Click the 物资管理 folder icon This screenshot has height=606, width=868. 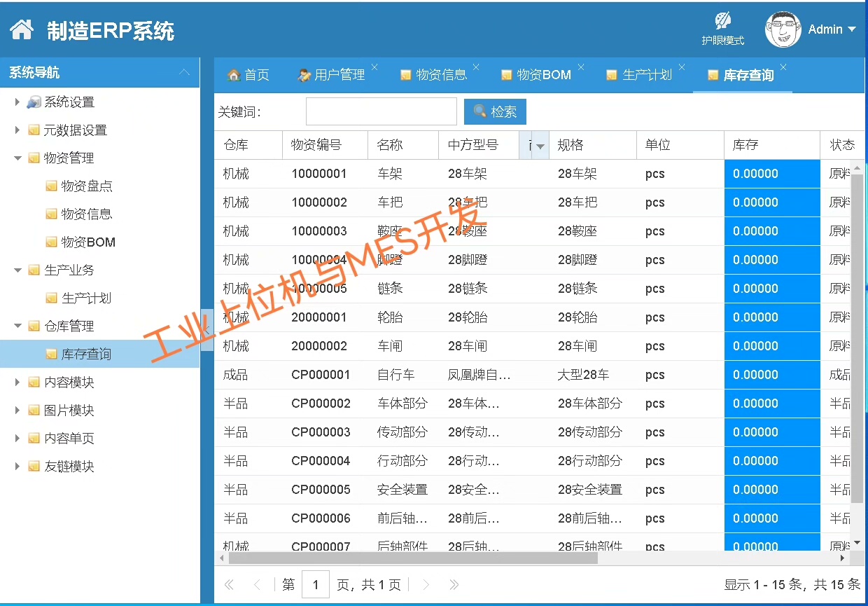coord(34,158)
